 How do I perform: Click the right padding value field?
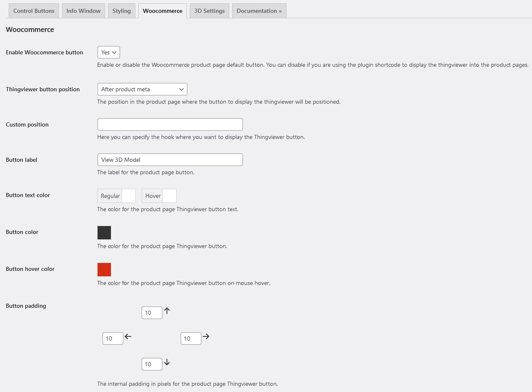[x=191, y=338]
